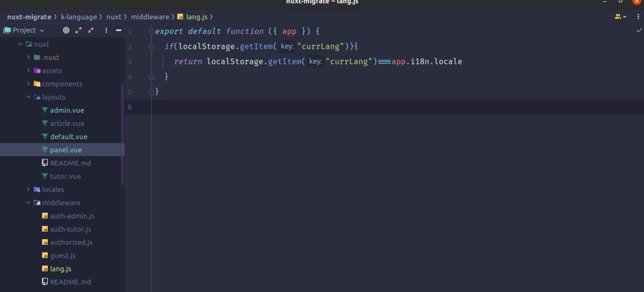Viewport: 644px width, 292px height.
Task: Click nuxt-migrate in the breadcrumb bar
Action: 29,17
